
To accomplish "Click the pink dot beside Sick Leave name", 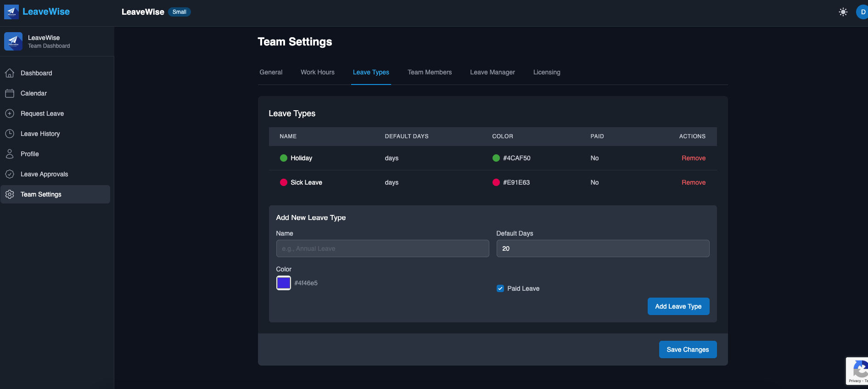I will point(284,182).
